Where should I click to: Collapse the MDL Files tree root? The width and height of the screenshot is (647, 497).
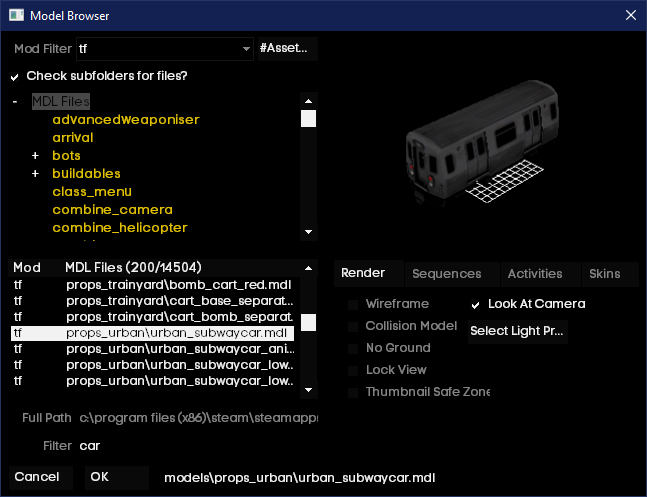click(15, 101)
